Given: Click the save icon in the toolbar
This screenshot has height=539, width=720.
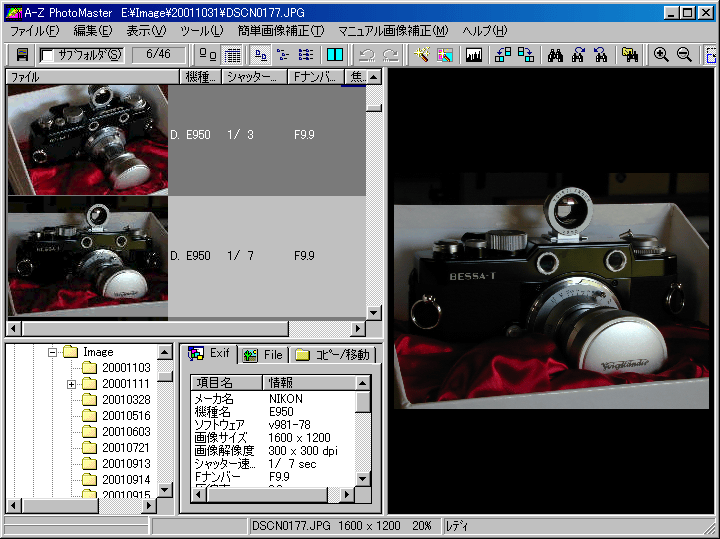Looking at the screenshot, I should click(x=22, y=55).
